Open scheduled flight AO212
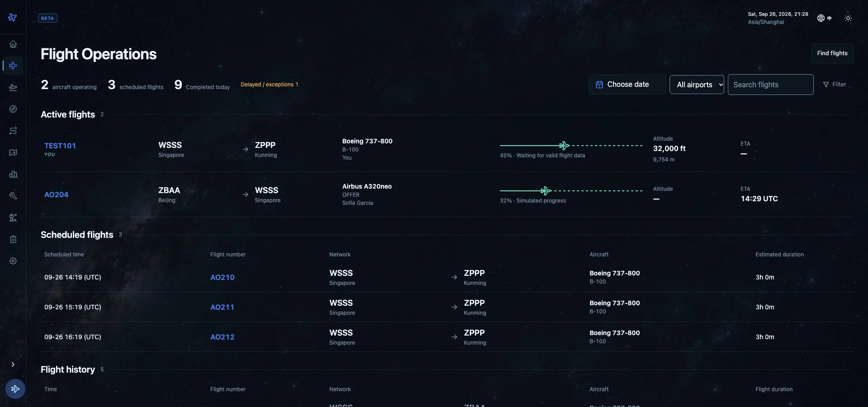Screen dimensions: 868x407 222,337
